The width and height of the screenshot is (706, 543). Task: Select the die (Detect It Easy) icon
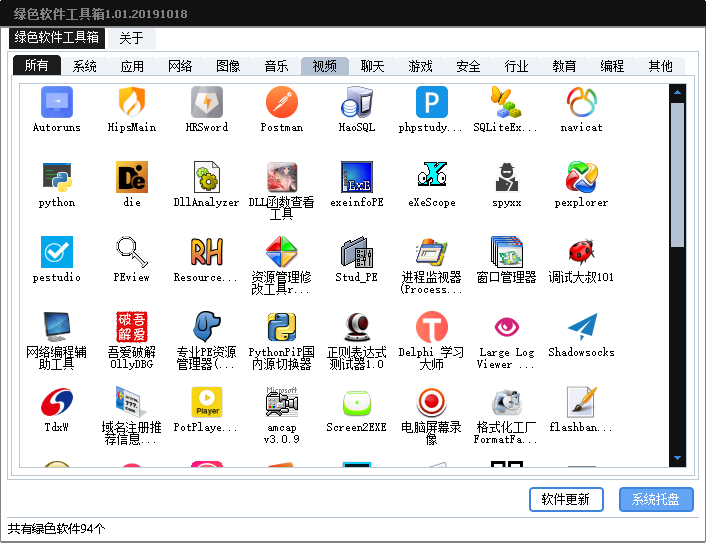131,177
